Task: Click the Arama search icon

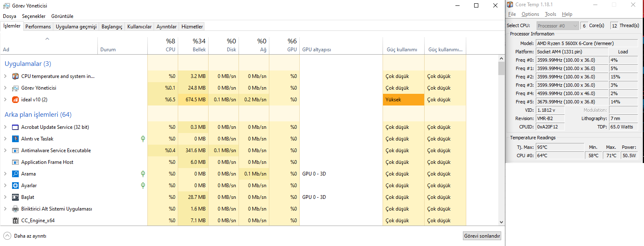Action: [x=15, y=174]
